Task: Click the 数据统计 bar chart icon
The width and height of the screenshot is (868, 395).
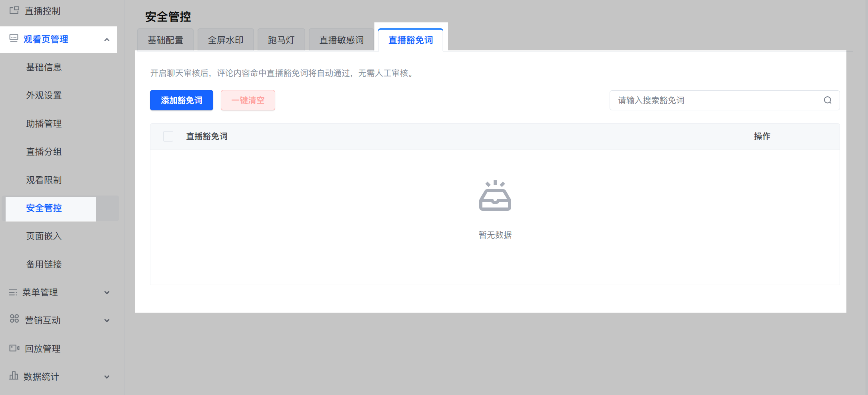Action: 14,375
